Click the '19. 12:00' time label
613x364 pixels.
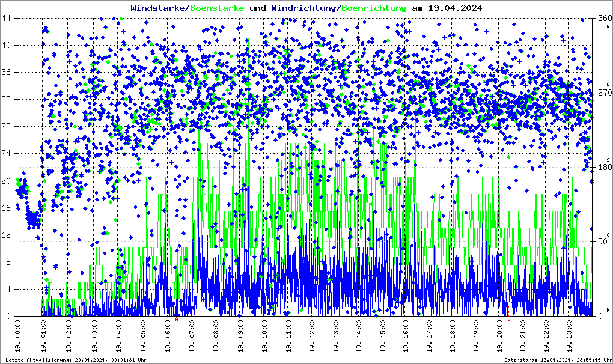coord(313,336)
